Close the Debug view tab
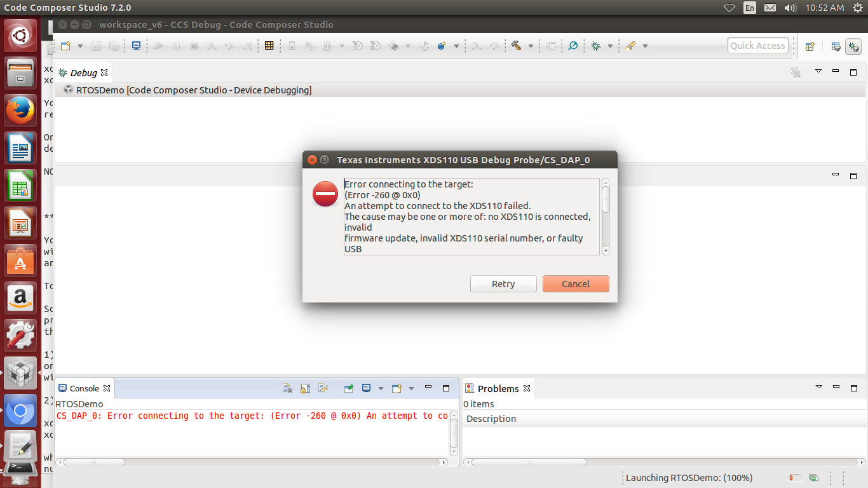868x488 pixels. [104, 72]
